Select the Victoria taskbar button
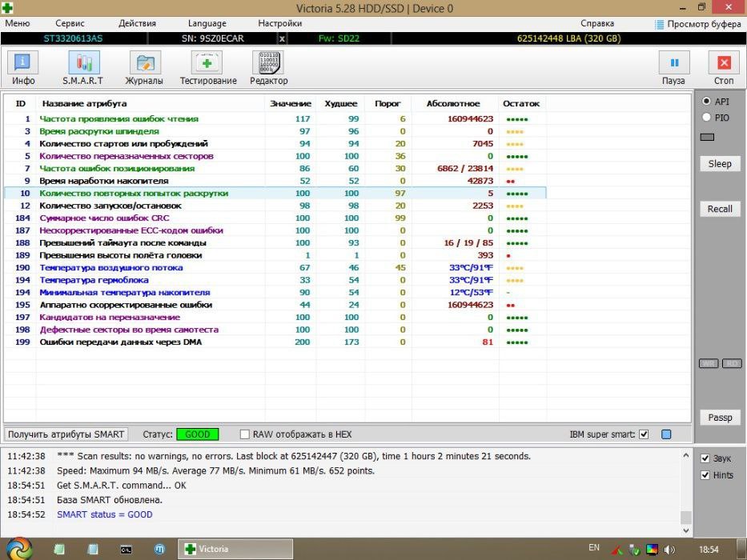This screenshot has height=560, width=747. pyautogui.click(x=235, y=549)
